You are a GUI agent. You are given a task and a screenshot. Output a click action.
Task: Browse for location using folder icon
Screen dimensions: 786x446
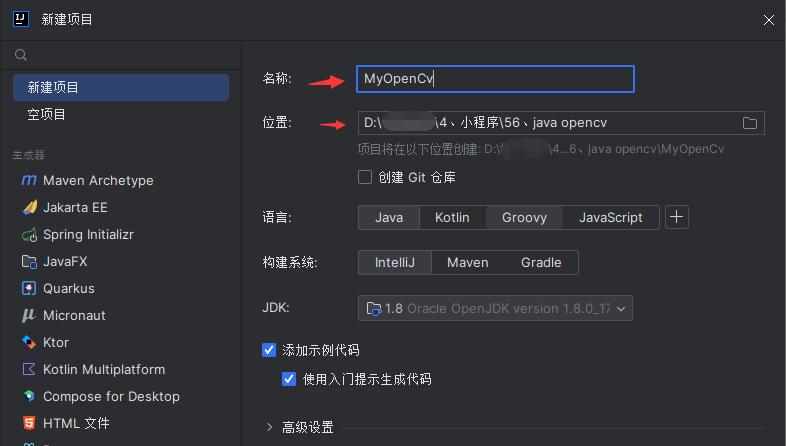[750, 123]
